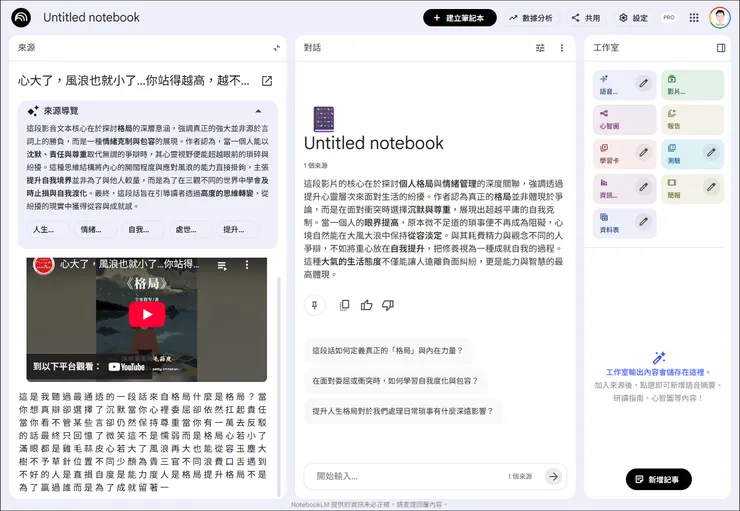Click the 對話 chat panel header
The width and height of the screenshot is (740, 511).
312,48
